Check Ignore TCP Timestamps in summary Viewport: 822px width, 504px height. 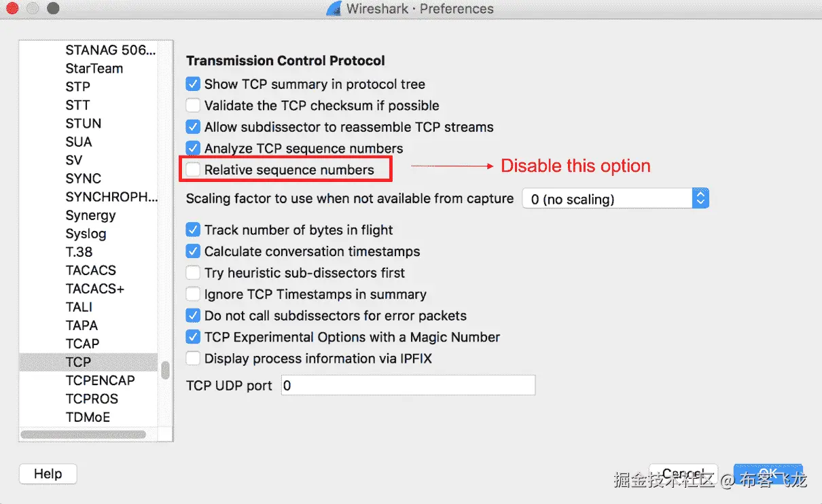coord(194,294)
